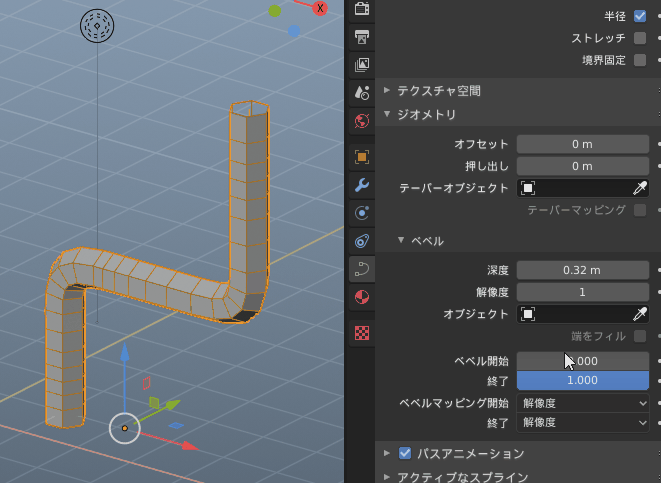Click the 押し出し value field
This screenshot has height=483, width=661.
tap(583, 166)
